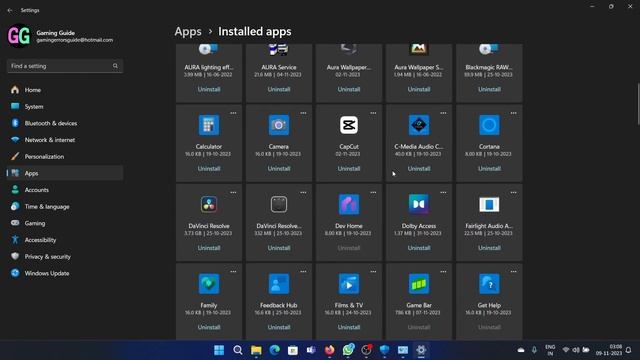Open Windows Update settings
Viewport: 640px width, 360px height.
(x=65, y=273)
